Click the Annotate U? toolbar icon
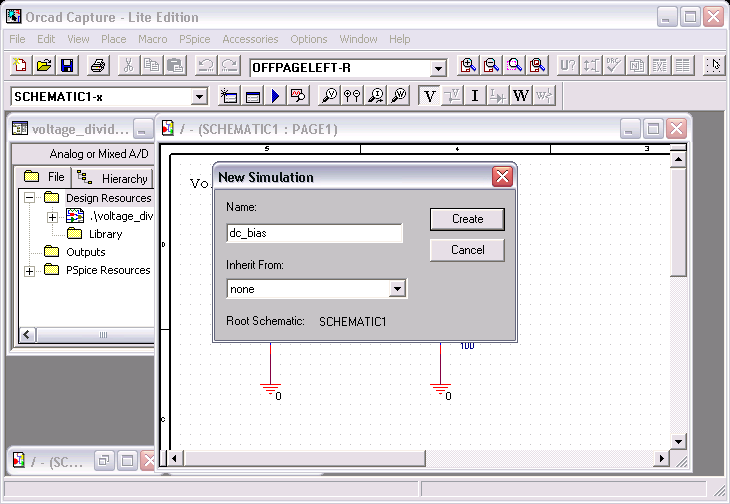Image resolution: width=730 pixels, height=504 pixels. (568, 66)
